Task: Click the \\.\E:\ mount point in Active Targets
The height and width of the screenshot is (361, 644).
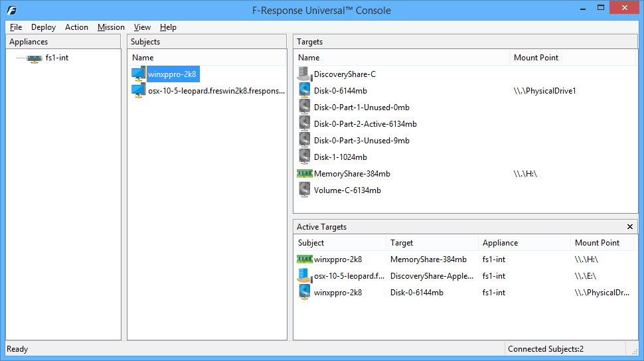Action: [x=586, y=276]
